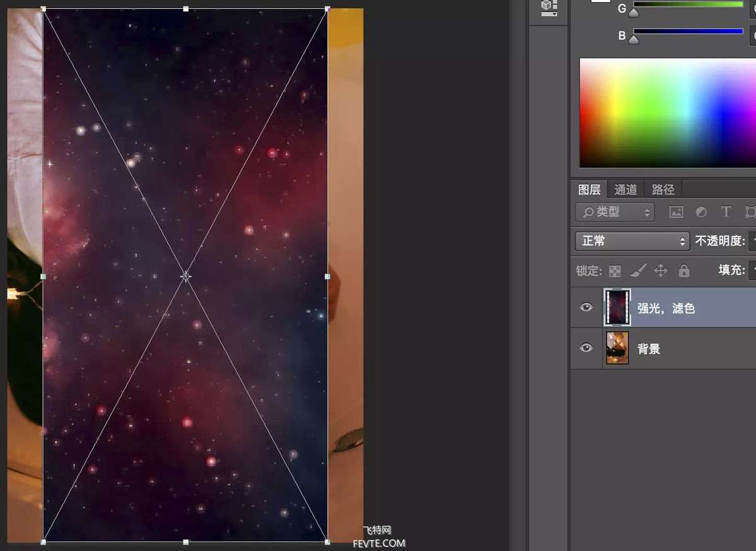This screenshot has width=756, height=551.
Task: Select the 强光，滤色 layer thumbnail
Action: [x=617, y=308]
